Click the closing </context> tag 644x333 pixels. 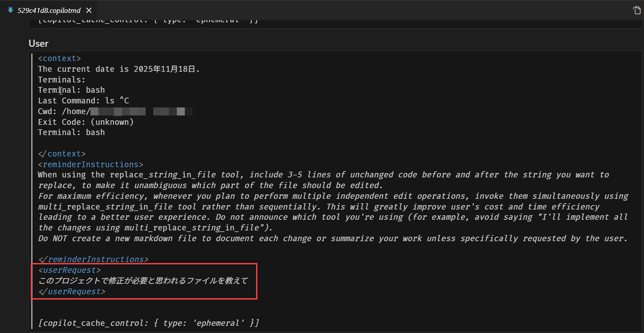pyautogui.click(x=61, y=154)
